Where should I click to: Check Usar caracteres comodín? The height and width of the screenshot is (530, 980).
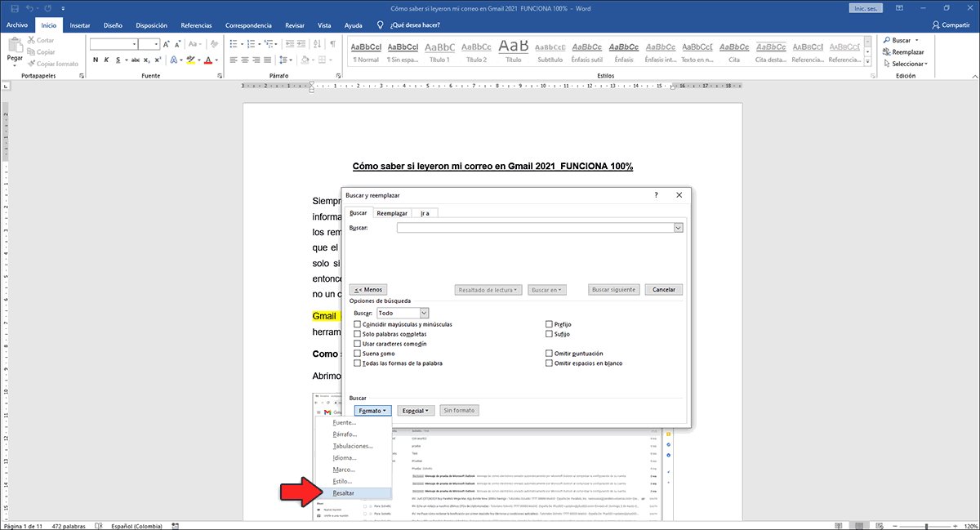[x=357, y=344]
